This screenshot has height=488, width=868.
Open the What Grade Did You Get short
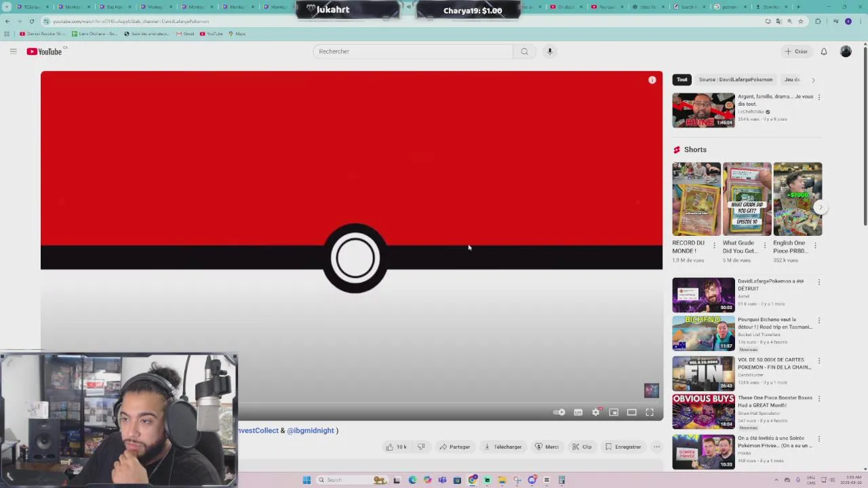pos(747,199)
